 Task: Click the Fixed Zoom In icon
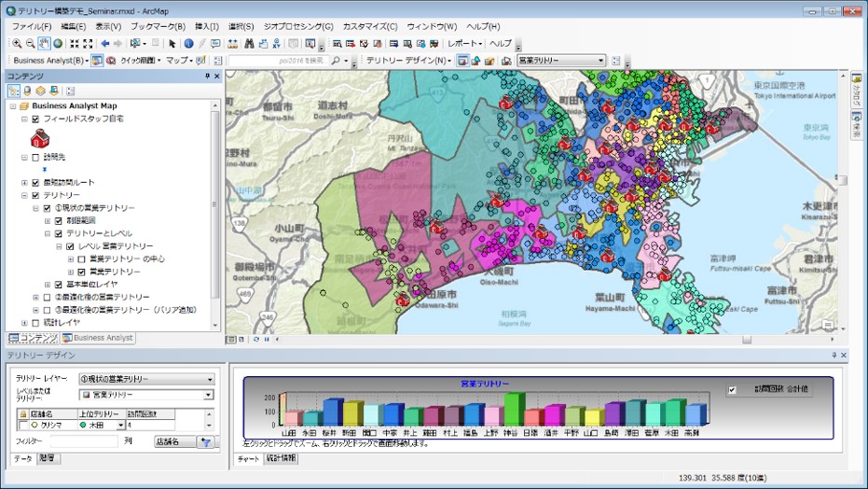click(x=75, y=44)
